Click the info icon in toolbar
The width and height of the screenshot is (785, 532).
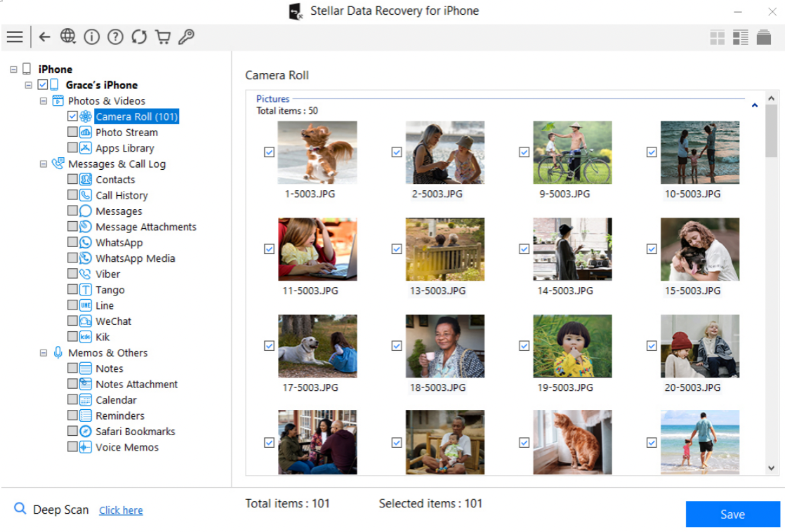click(x=91, y=37)
